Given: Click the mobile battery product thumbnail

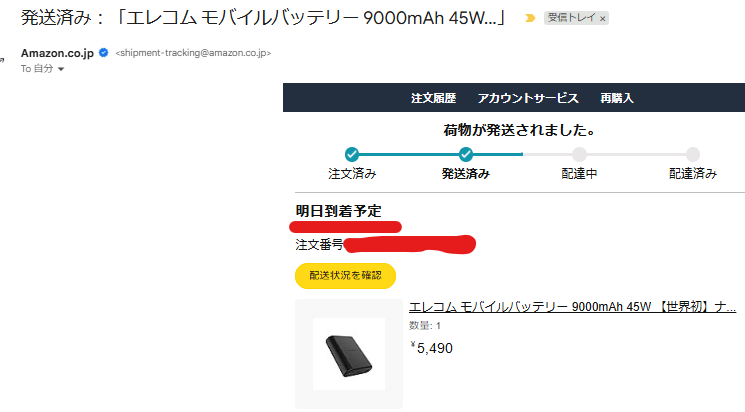Looking at the screenshot, I should 349,353.
